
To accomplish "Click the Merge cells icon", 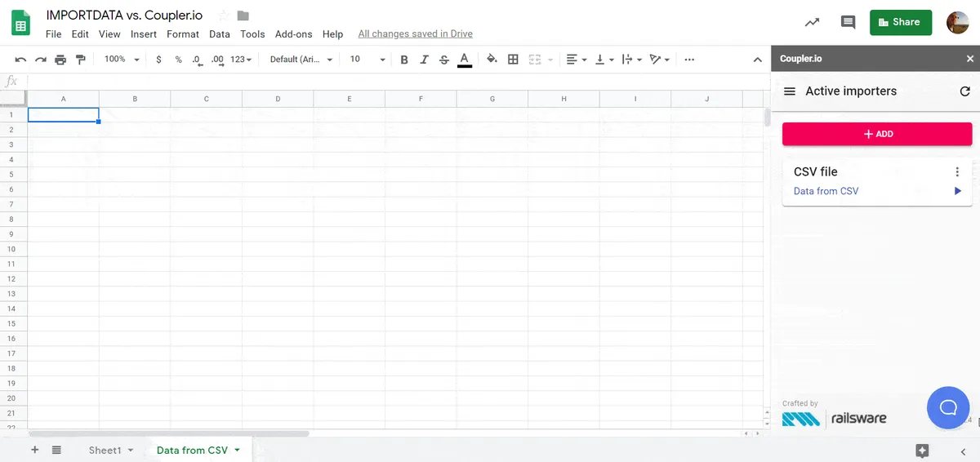I will tap(535, 60).
